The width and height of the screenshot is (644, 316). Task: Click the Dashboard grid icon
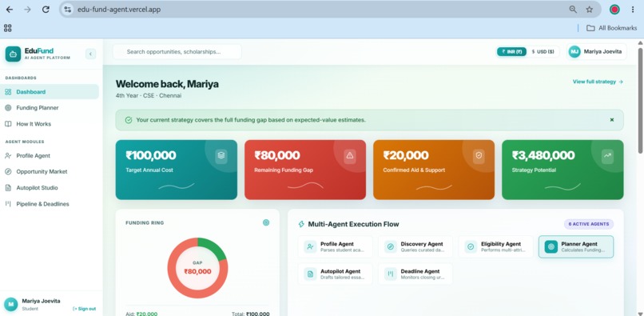tap(8, 92)
